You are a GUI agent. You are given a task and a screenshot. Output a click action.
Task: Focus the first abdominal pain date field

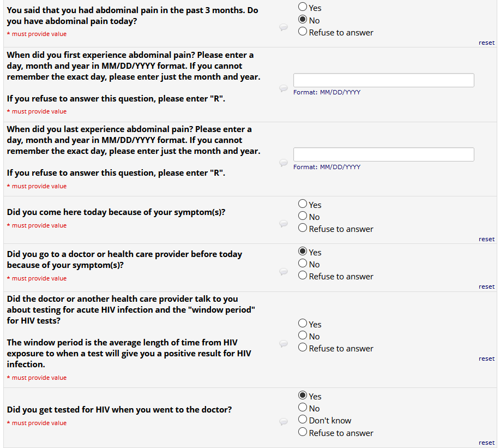click(x=383, y=80)
